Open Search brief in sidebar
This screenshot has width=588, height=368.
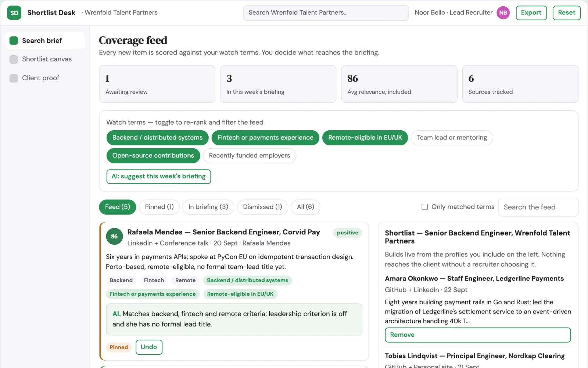45,40
